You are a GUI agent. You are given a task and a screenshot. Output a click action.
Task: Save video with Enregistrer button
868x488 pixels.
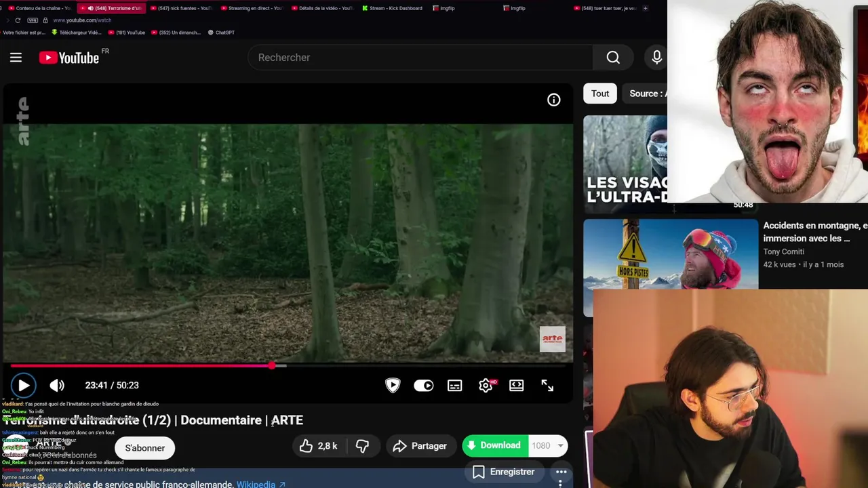[504, 472]
